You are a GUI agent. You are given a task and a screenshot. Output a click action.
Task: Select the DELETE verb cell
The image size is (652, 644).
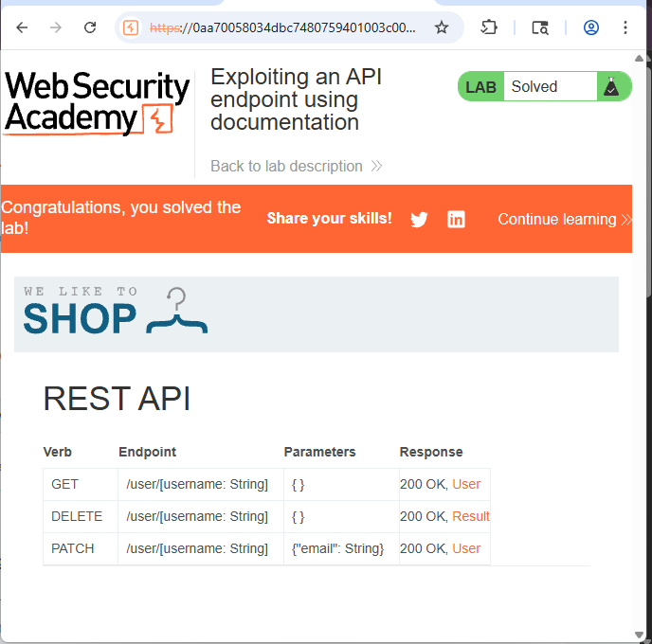81,516
